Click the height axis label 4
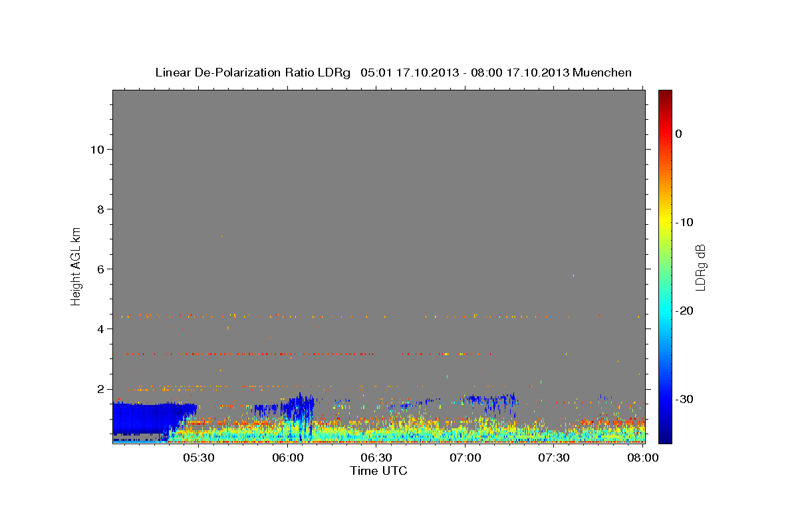Screen dimensions: 798x532 (x=99, y=329)
